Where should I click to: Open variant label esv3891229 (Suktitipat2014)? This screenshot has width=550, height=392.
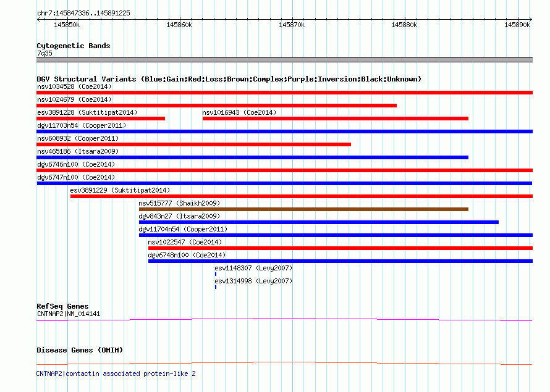pos(120,190)
